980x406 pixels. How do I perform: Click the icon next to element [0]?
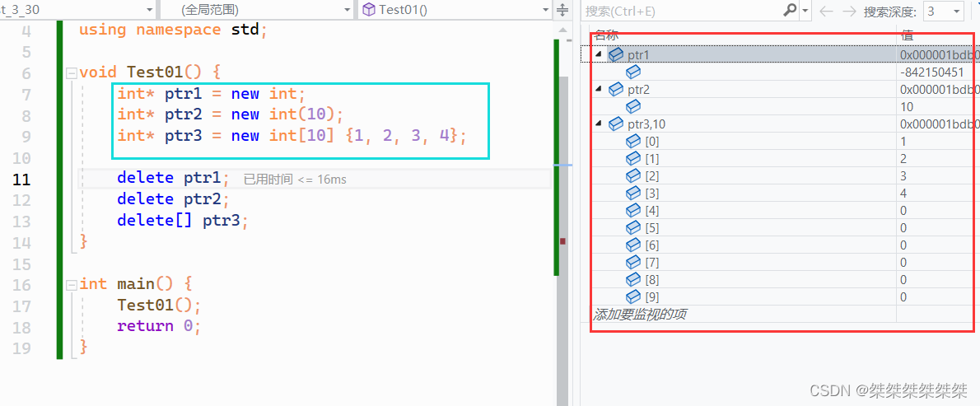[x=633, y=141]
